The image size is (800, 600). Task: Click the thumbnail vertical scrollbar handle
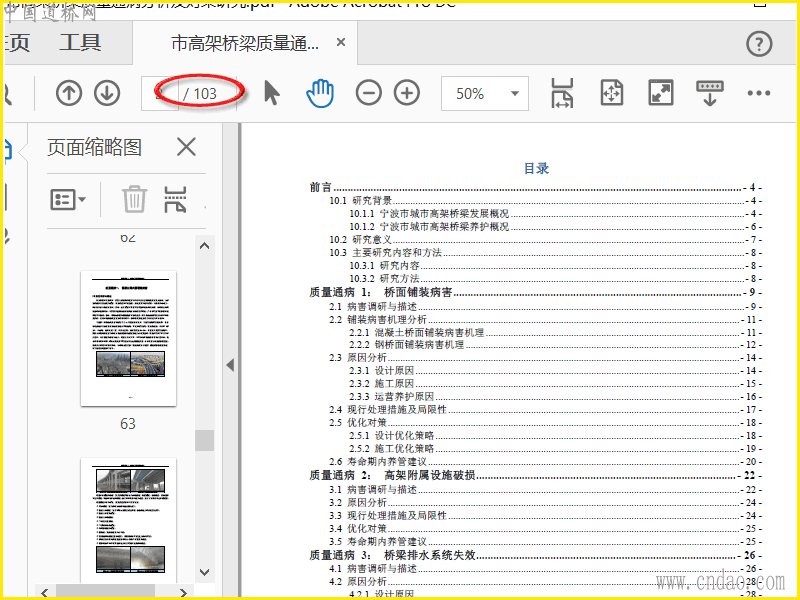pos(204,440)
